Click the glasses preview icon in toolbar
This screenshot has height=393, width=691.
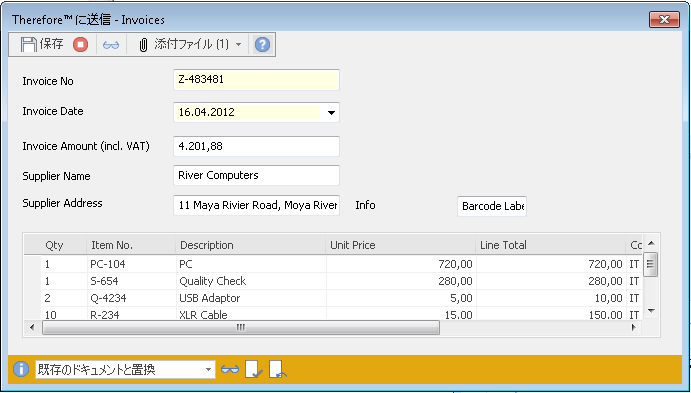pyautogui.click(x=111, y=45)
